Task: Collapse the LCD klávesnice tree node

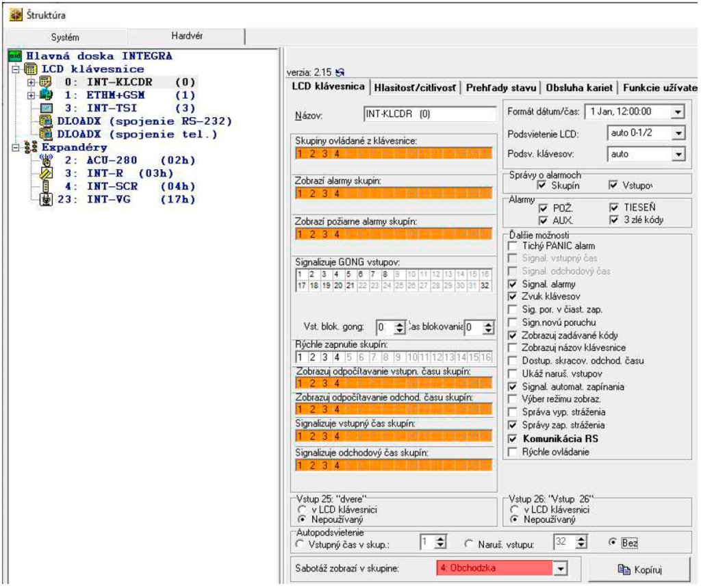Action: [x=14, y=69]
